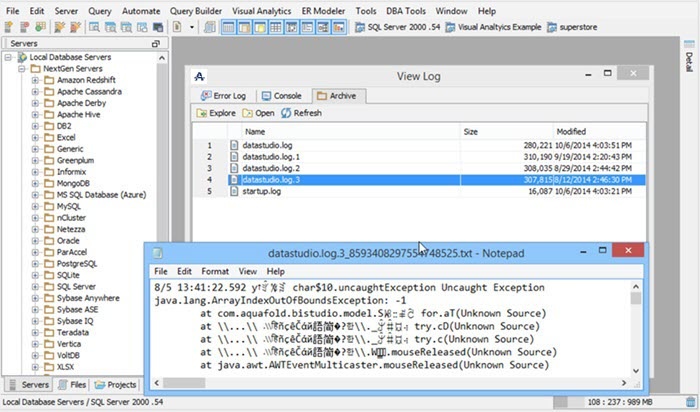Click the restore icon on Servers panel header
Screen dimensions: 700x412
click(156, 44)
